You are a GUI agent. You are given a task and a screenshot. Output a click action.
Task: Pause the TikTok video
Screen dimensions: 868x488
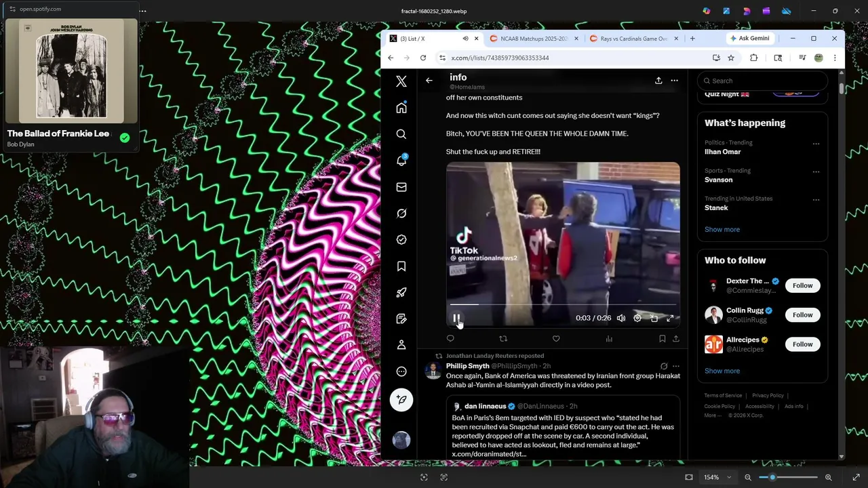click(x=456, y=318)
